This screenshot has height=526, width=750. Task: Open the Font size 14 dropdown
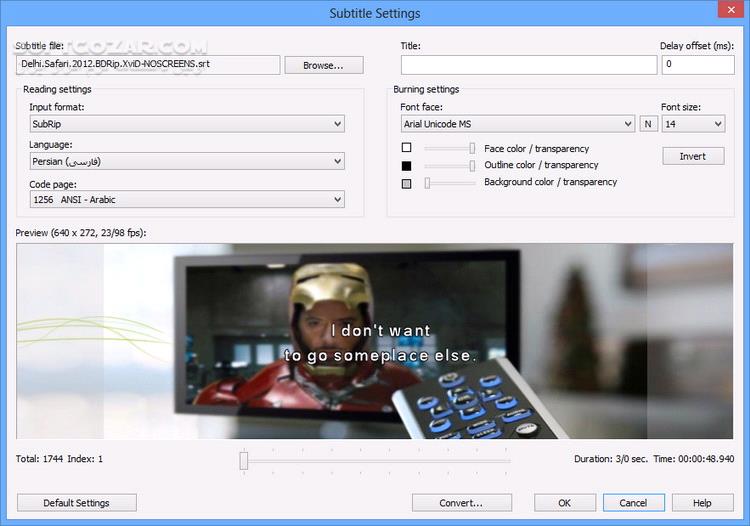pyautogui.click(x=694, y=124)
